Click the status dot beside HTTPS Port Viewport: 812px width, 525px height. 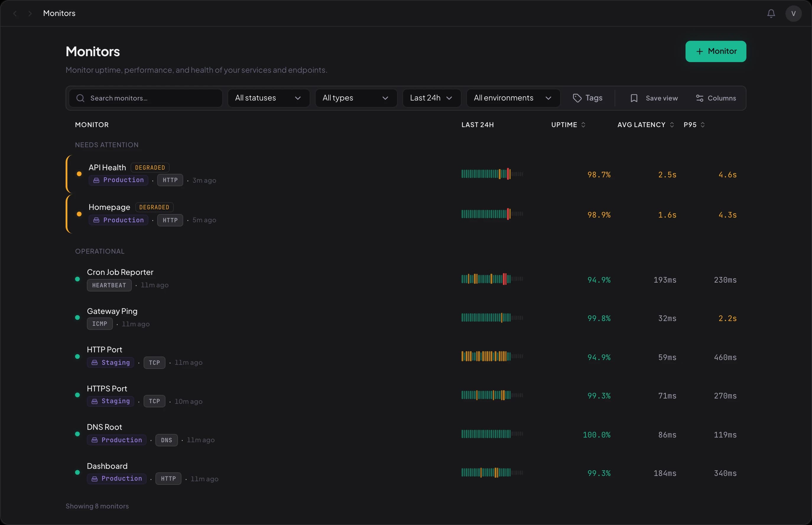(x=77, y=395)
